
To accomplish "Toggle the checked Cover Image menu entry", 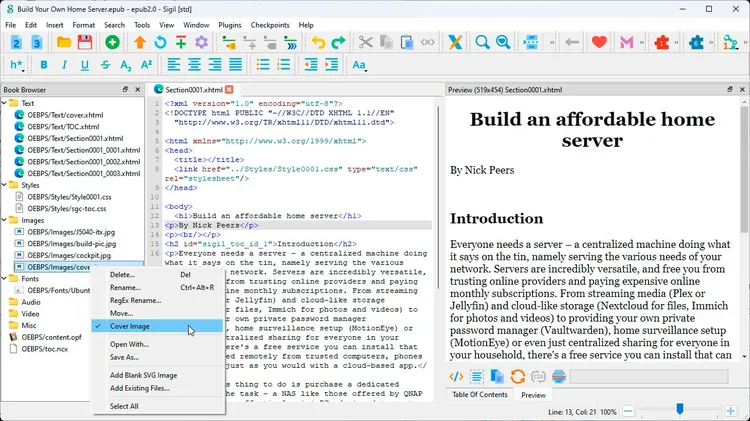I will (157, 326).
